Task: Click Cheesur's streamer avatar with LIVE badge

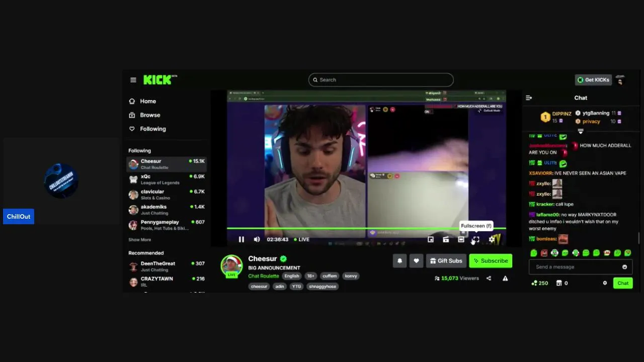Action: coord(231,266)
